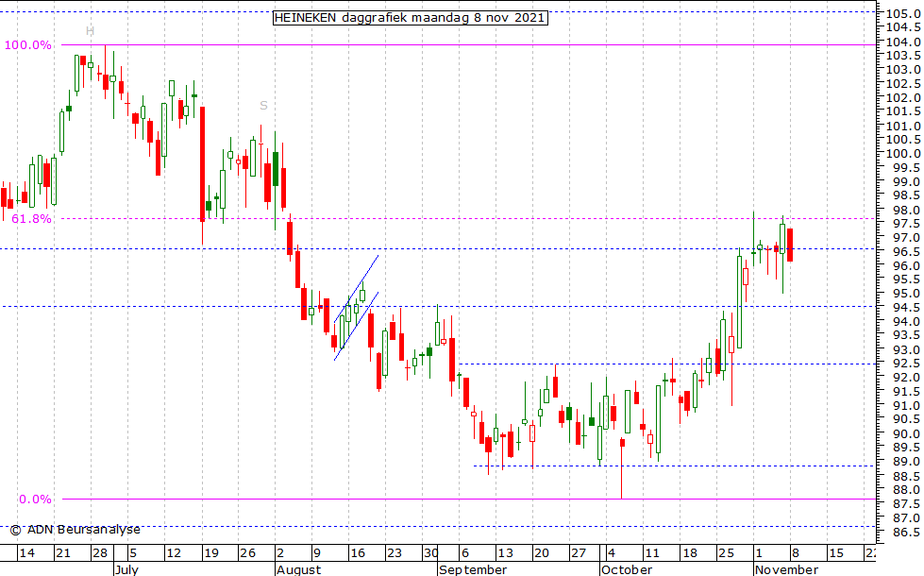This screenshot has height=576, width=924.
Task: Click date label 23 on time axis
Action: [x=395, y=553]
